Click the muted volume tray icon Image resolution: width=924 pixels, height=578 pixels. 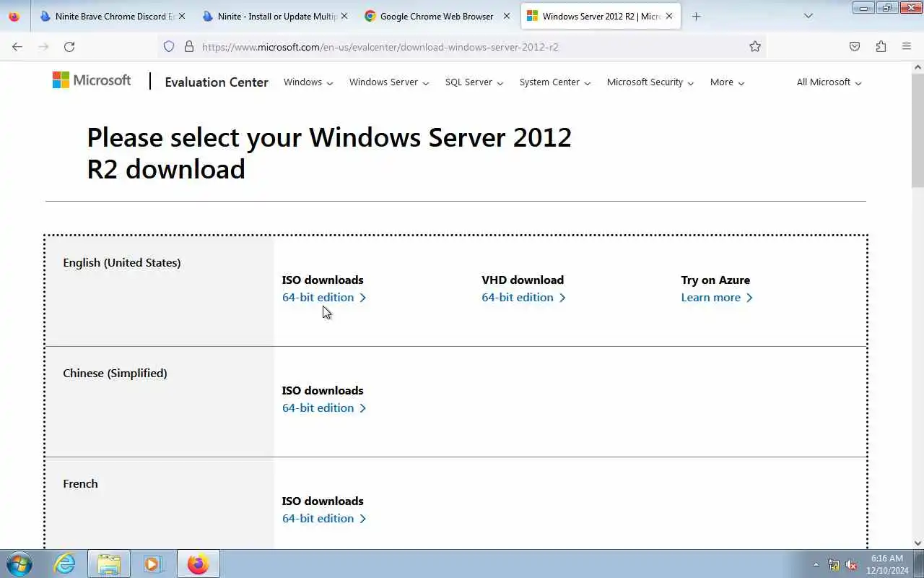click(x=851, y=565)
